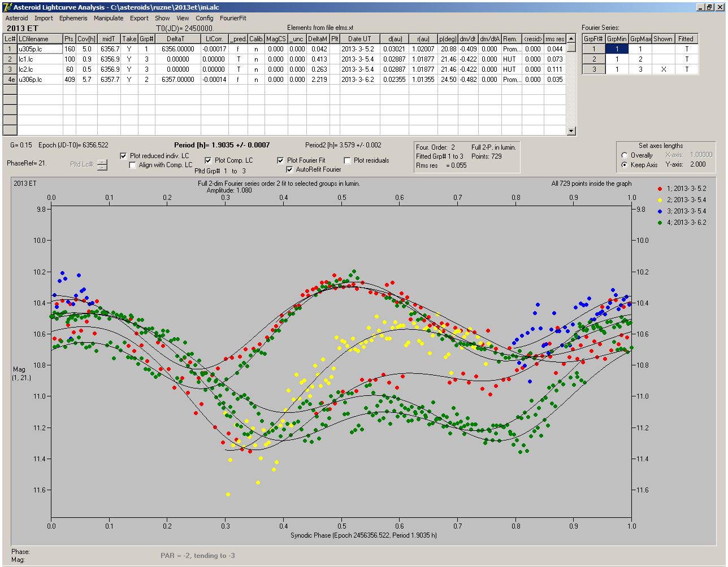Click the X-axis length field 1.00000
Screen dimensions: 728x567
coord(701,155)
